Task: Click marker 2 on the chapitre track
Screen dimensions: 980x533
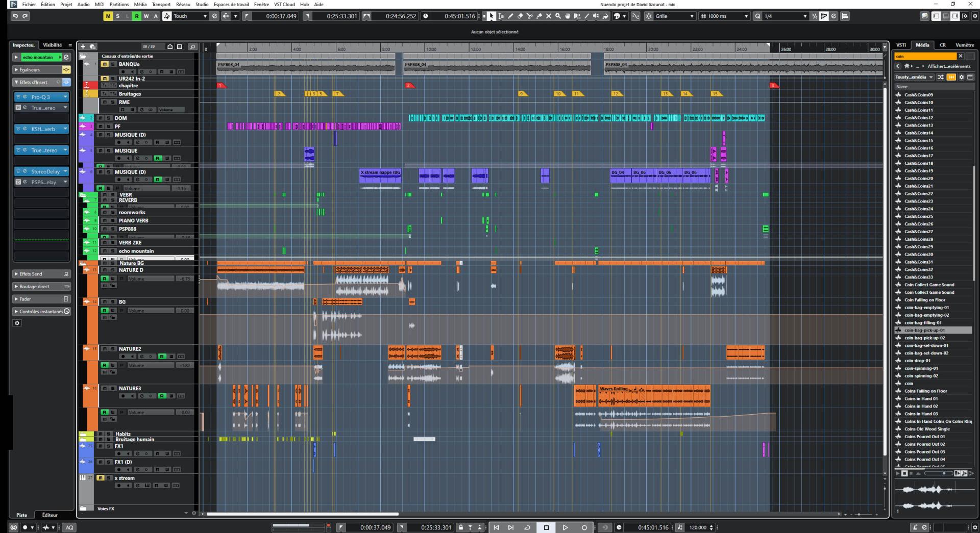Action: [409, 85]
